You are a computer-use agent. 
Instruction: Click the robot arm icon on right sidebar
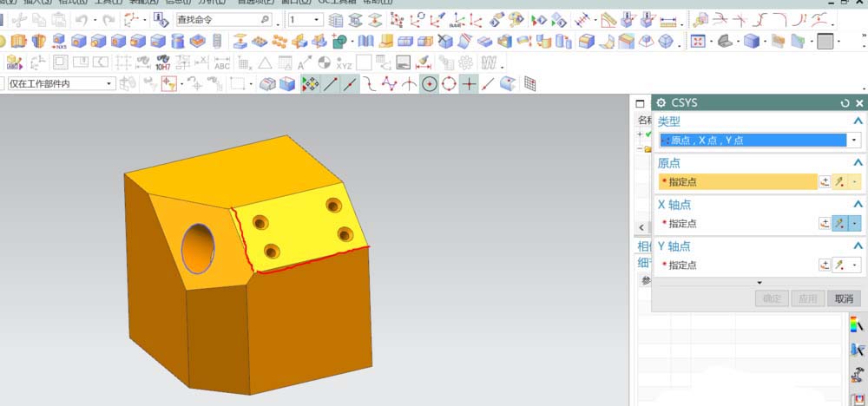857,375
